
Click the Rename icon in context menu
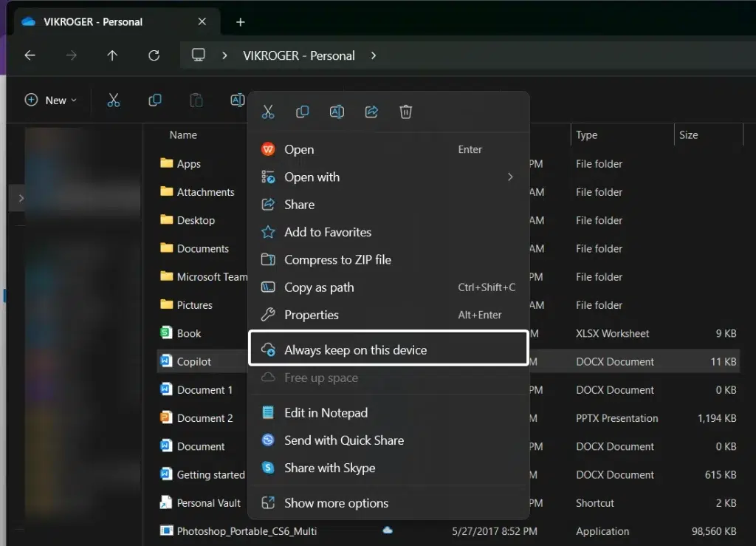337,112
